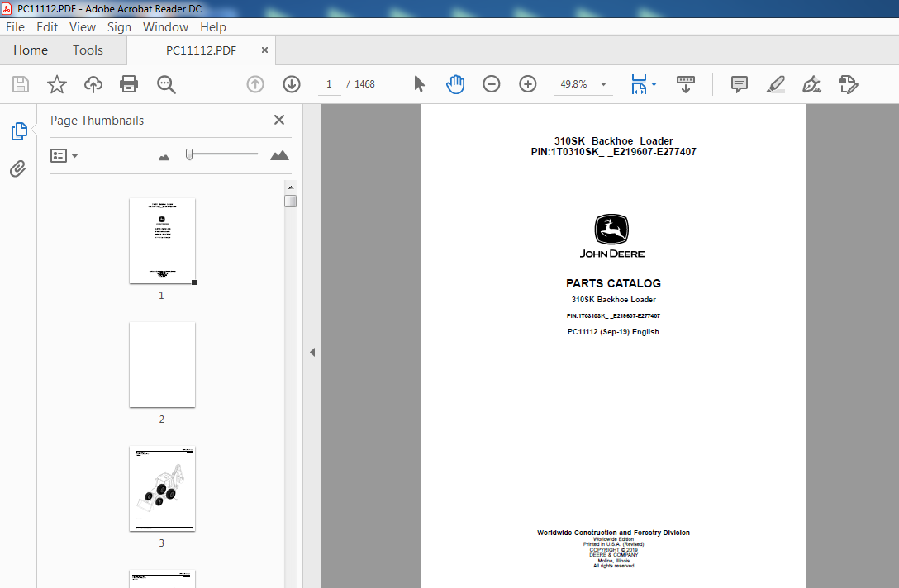The width and height of the screenshot is (899, 588).
Task: Collapse the navigation pane arrow
Action: 312,352
